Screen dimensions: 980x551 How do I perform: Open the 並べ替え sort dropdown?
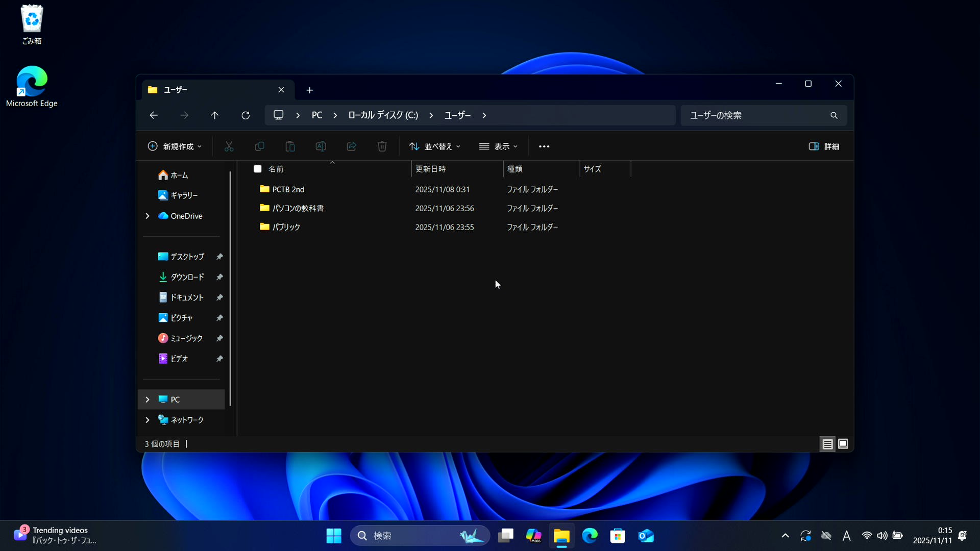tap(435, 146)
